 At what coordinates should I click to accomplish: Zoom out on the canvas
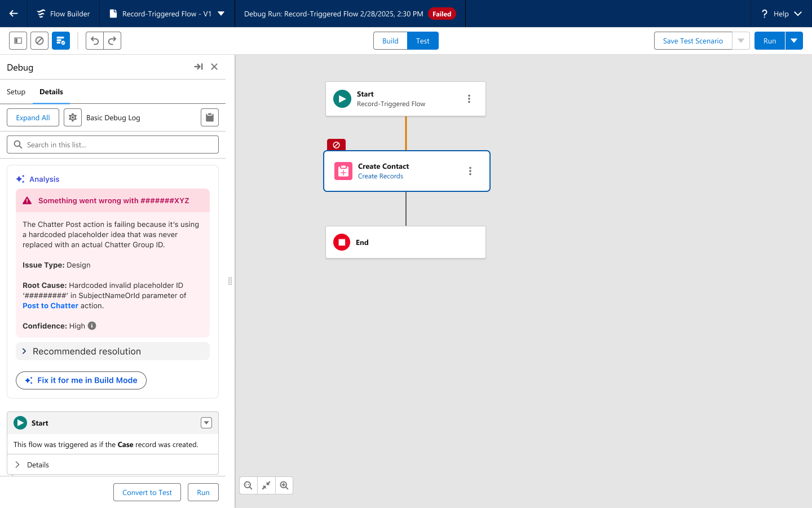point(248,485)
